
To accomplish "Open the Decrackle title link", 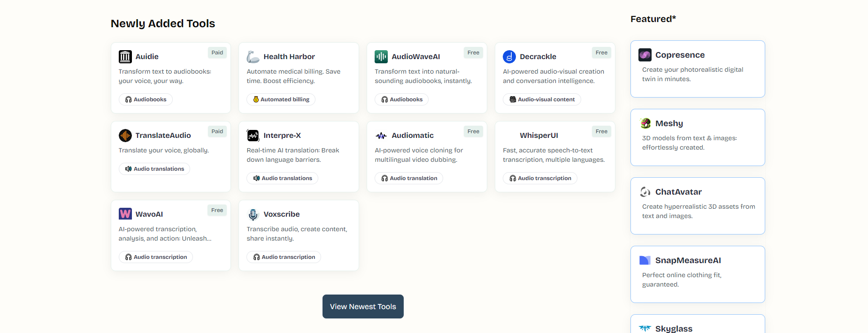I will point(538,57).
